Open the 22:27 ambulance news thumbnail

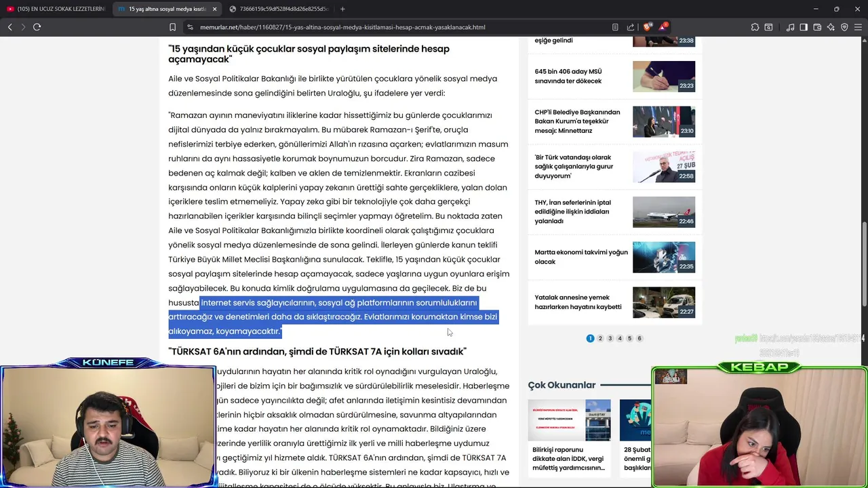pos(664,302)
